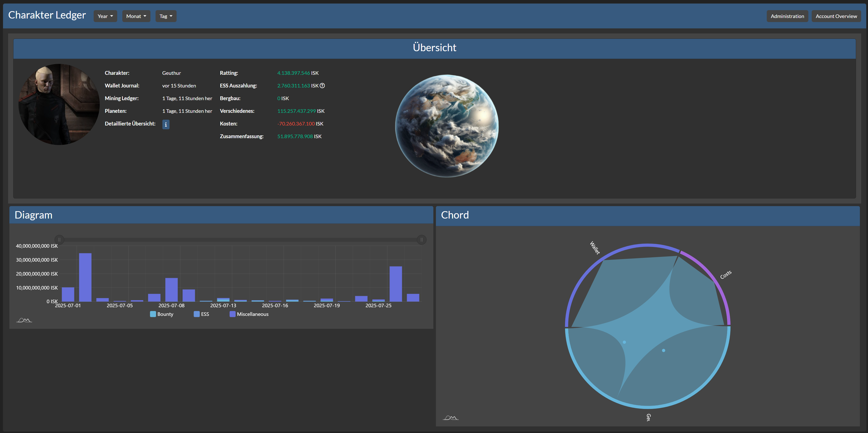This screenshot has width=868, height=433.
Task: Grab the right scrollbar handle of chart
Action: (421, 240)
